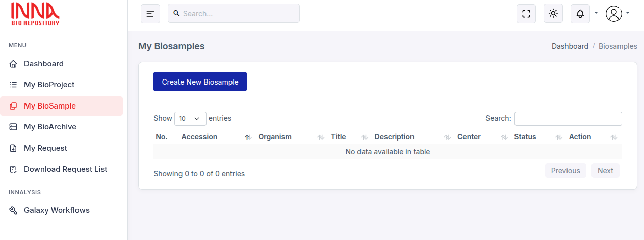Sort the table by Action column
Image resolution: width=644 pixels, height=240 pixels.
coord(594,137)
